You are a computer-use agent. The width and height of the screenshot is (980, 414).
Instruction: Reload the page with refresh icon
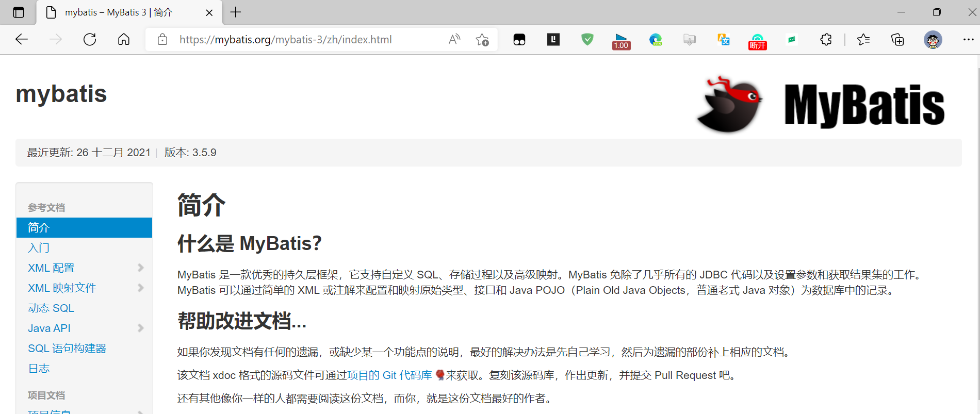[x=90, y=39]
